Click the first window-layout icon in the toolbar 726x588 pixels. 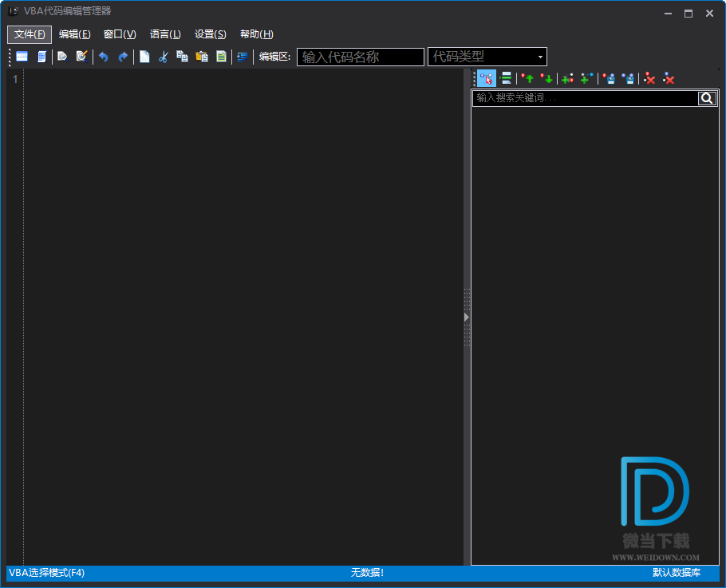(22, 57)
